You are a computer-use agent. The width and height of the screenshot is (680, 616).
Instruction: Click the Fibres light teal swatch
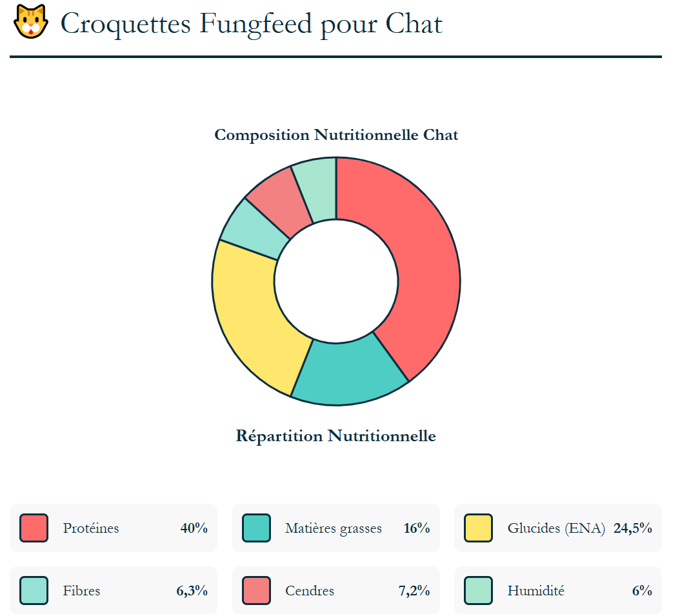click(34, 590)
